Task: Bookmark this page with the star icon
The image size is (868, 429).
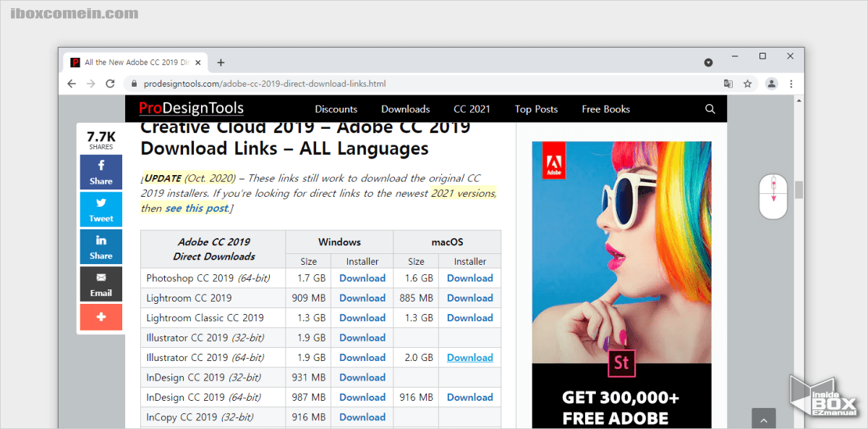Action: tap(747, 84)
